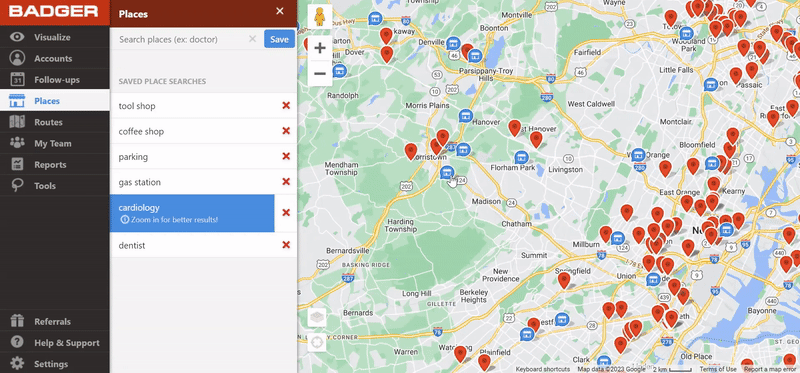The width and height of the screenshot is (800, 373).
Task: Open the Tools menu
Action: point(55,186)
